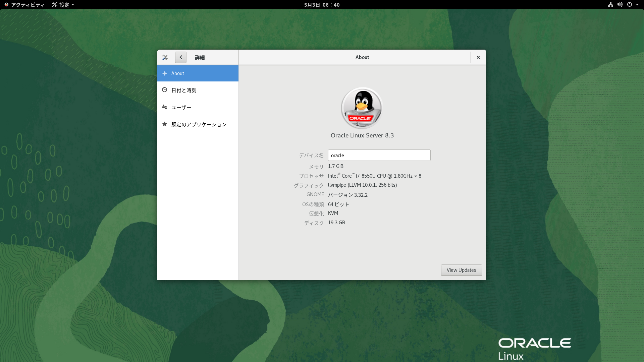Click the clock icon beside 日付と時刻

[x=165, y=90]
